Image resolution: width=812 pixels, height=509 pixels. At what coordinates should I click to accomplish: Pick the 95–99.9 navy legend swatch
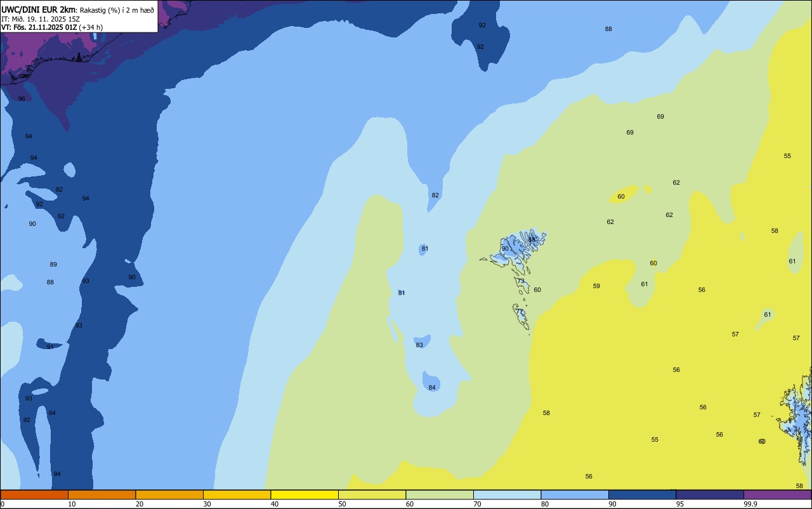(710, 494)
